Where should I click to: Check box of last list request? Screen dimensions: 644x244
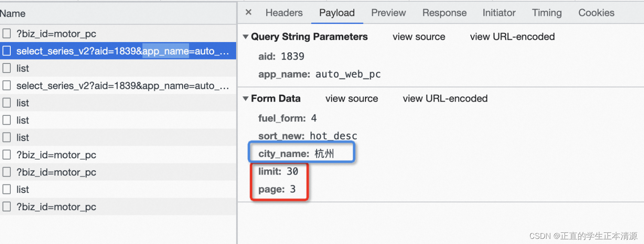tap(6, 190)
